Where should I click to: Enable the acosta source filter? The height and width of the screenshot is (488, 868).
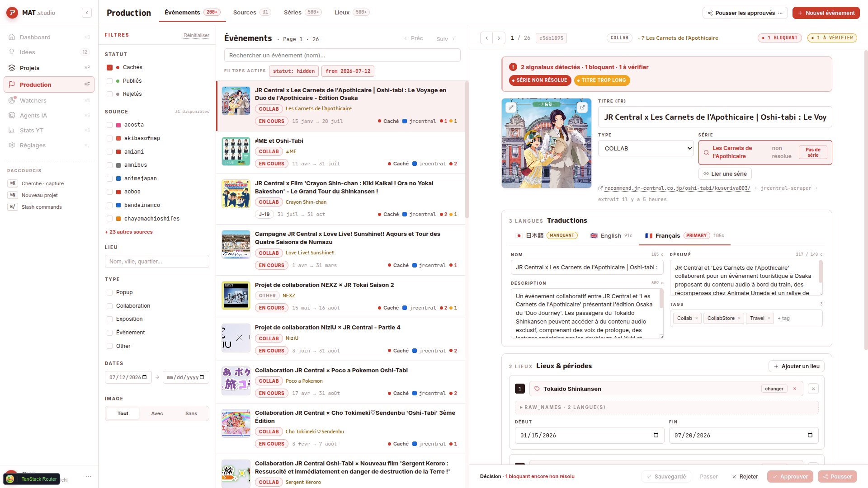coord(109,125)
